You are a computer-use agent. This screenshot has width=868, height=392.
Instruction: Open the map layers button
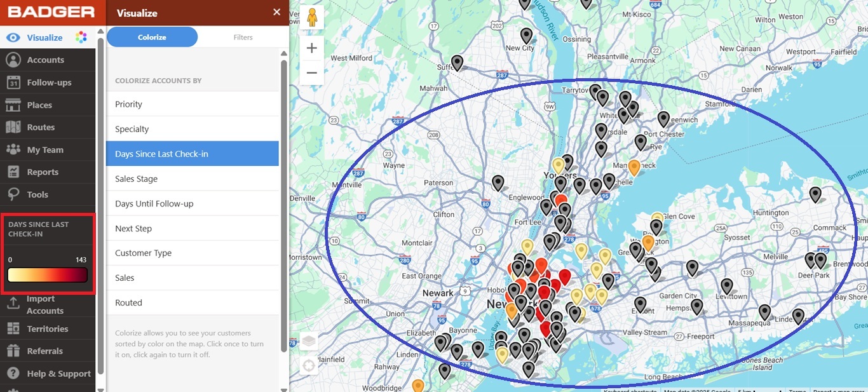[309, 341]
